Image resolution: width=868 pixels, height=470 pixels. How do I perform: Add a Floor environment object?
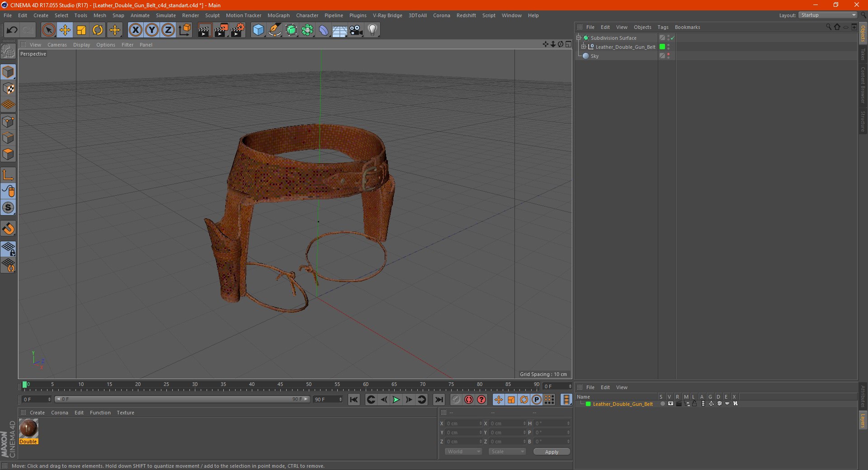340,30
